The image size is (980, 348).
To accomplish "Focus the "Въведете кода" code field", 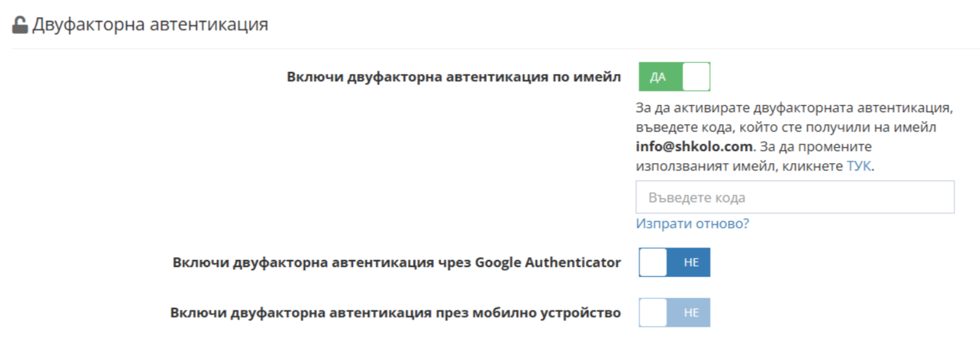I will tap(795, 198).
